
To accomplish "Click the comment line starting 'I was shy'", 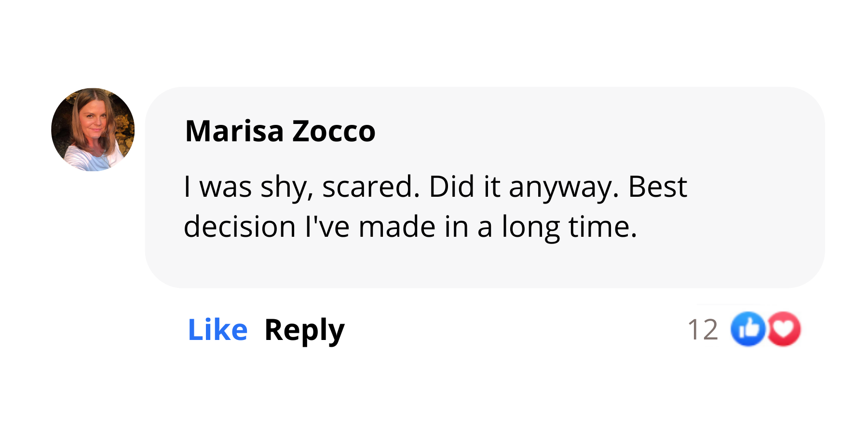I will (x=435, y=187).
